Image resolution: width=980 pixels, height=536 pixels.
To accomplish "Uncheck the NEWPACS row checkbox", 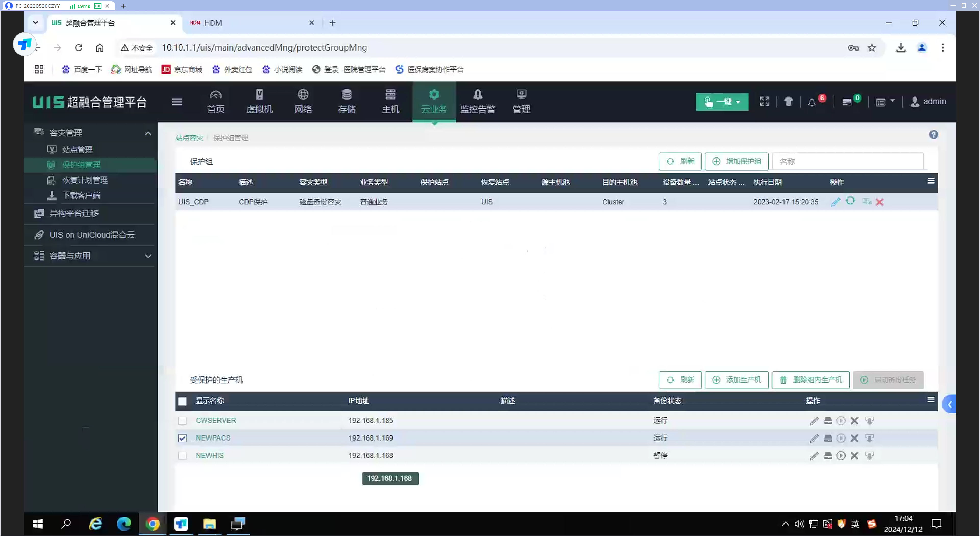I will click(182, 438).
